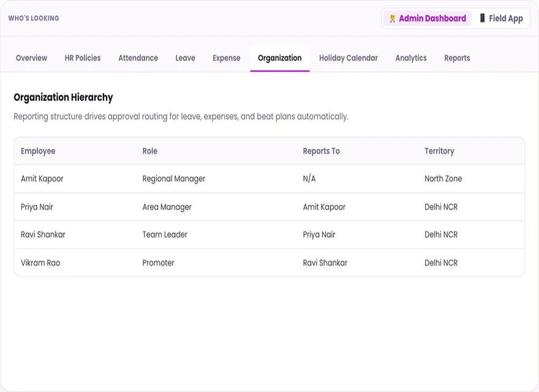539x392 pixels.
Task: Click the Area Manager role cell
Action: coord(167,207)
